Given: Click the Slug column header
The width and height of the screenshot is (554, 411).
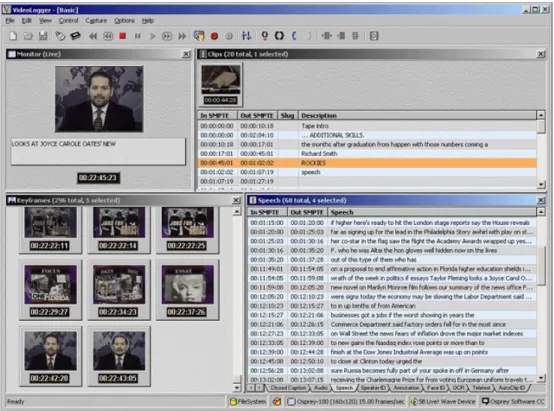Looking at the screenshot, I should tap(288, 116).
